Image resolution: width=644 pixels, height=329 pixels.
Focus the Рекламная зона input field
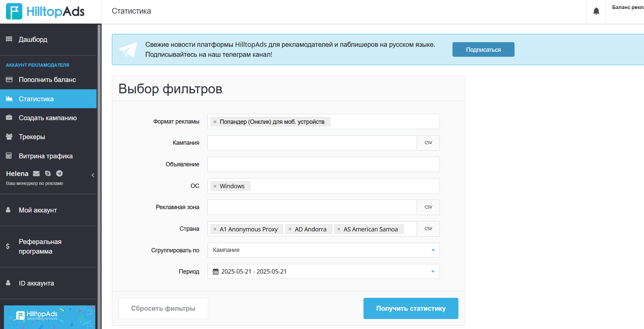(x=312, y=207)
